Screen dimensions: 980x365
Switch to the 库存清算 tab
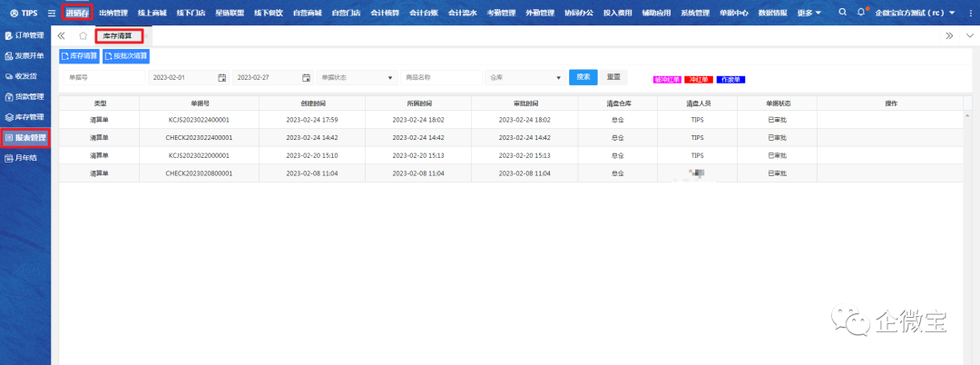120,35
